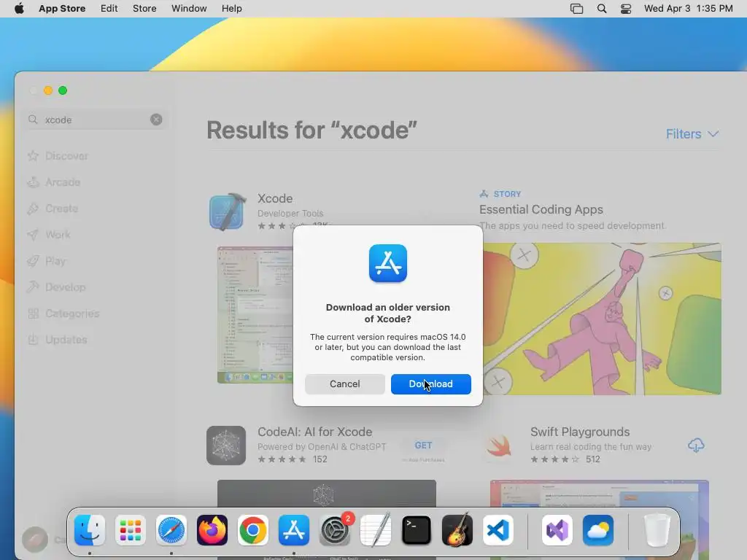Show the date and time panel
The width and height of the screenshot is (747, 560).
coord(689,9)
